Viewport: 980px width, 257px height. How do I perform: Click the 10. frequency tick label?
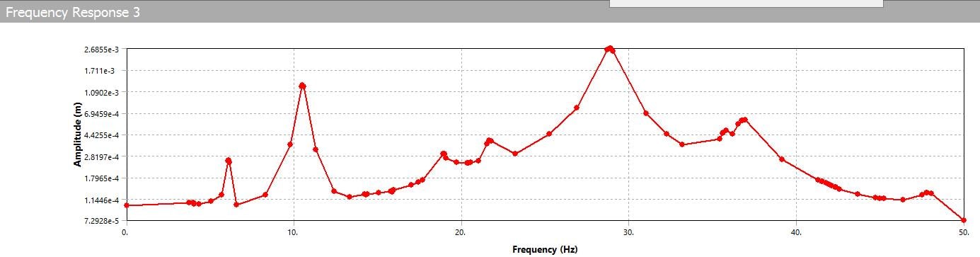pos(293,232)
